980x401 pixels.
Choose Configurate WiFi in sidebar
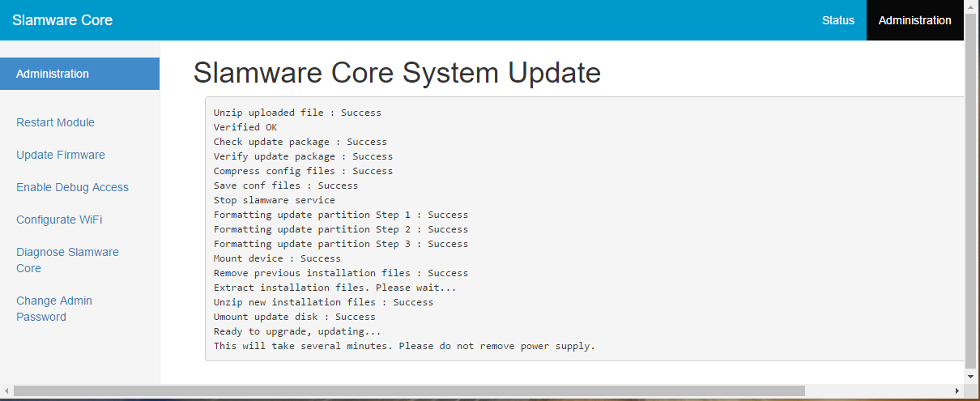point(59,220)
